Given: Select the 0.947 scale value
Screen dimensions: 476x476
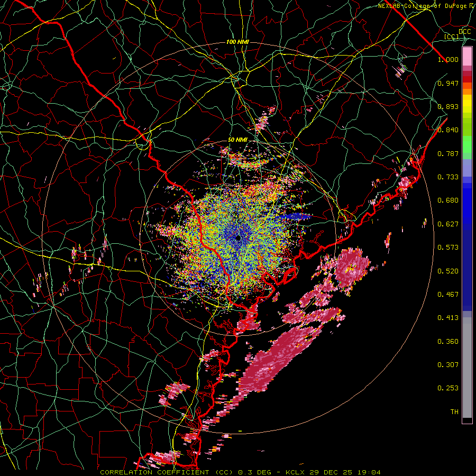Looking at the screenshot, I should 448,83.
